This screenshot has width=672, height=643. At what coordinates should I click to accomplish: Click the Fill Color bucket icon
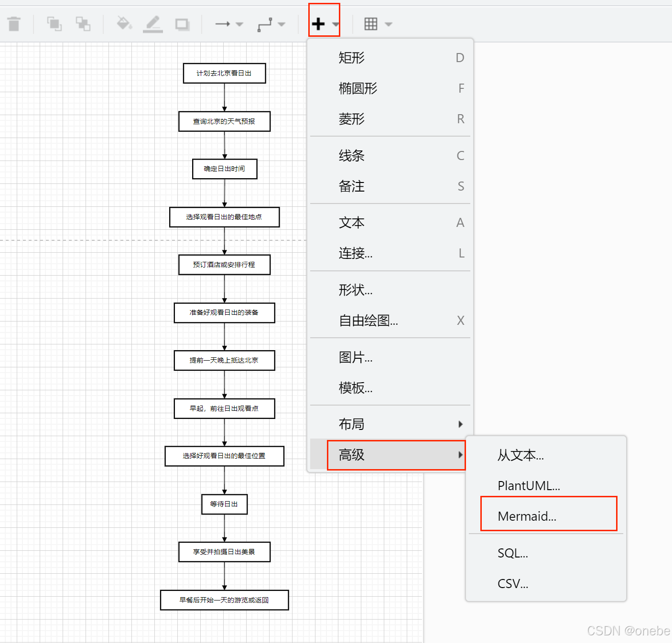[x=124, y=23]
